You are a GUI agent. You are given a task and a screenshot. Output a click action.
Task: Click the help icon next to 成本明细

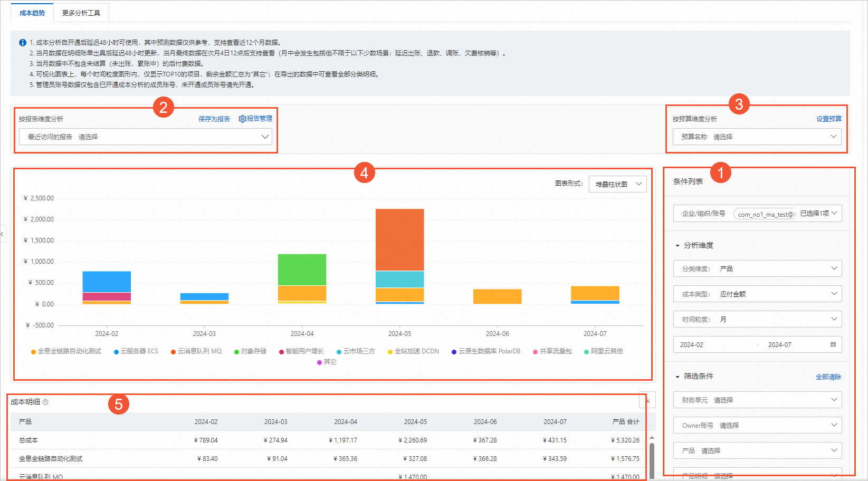tap(45, 402)
